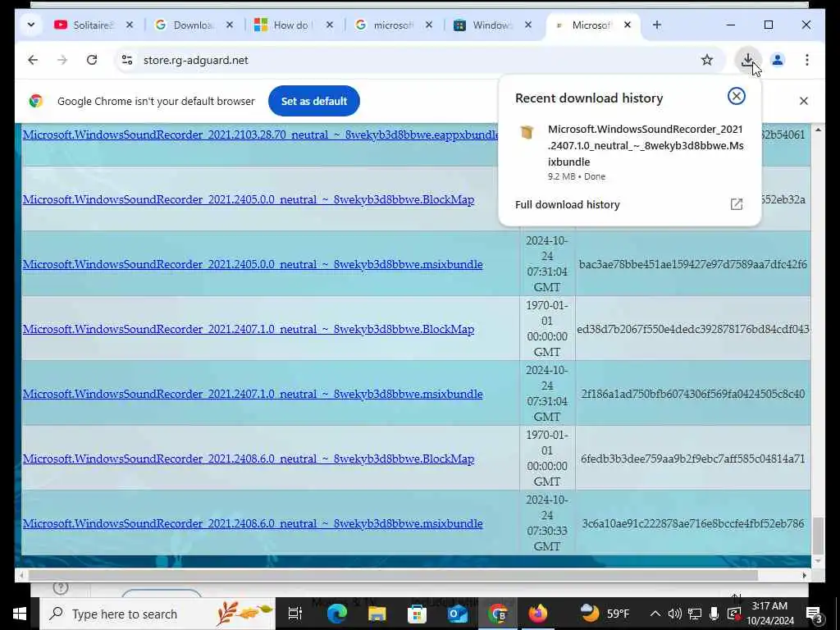Open the downloaded Msixbundle file entry

[x=629, y=152]
